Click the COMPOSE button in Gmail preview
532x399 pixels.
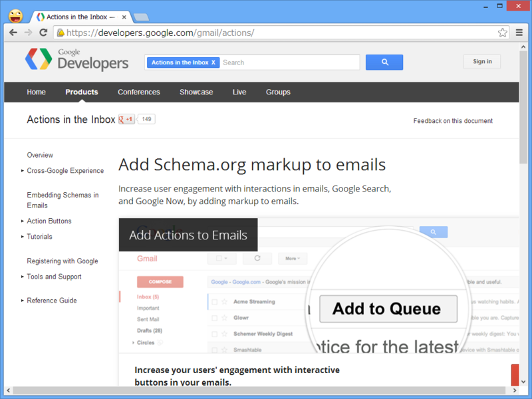click(160, 281)
